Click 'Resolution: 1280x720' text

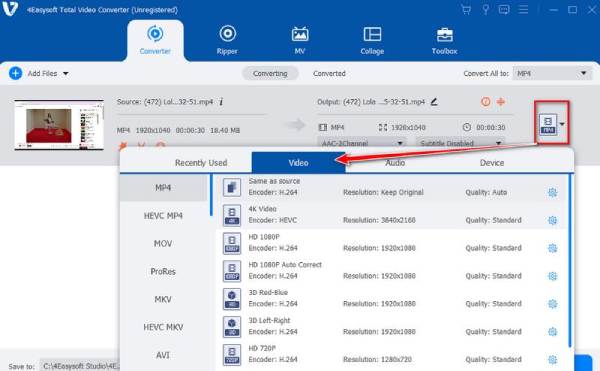click(x=377, y=360)
